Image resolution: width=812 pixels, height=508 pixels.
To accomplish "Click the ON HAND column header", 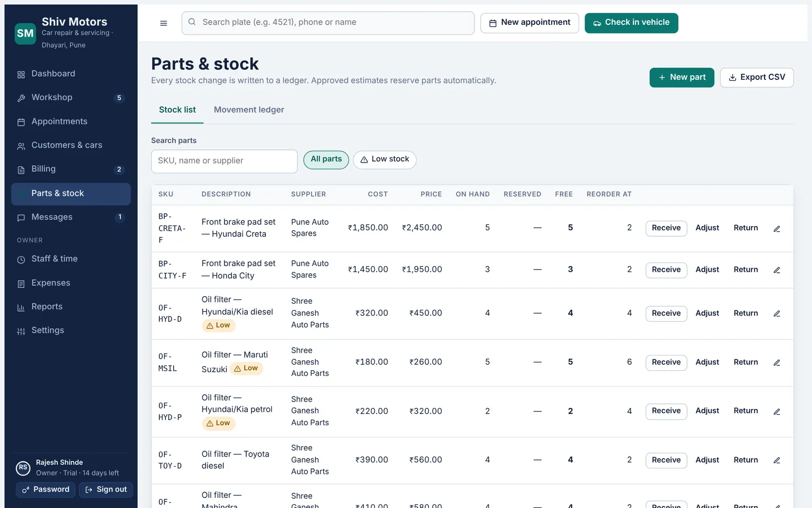I will (472, 195).
